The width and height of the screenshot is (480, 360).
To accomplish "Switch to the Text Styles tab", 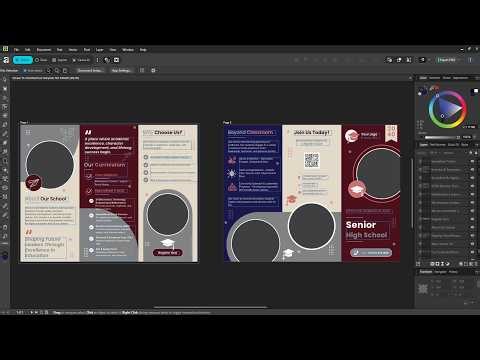I will click(x=438, y=145).
